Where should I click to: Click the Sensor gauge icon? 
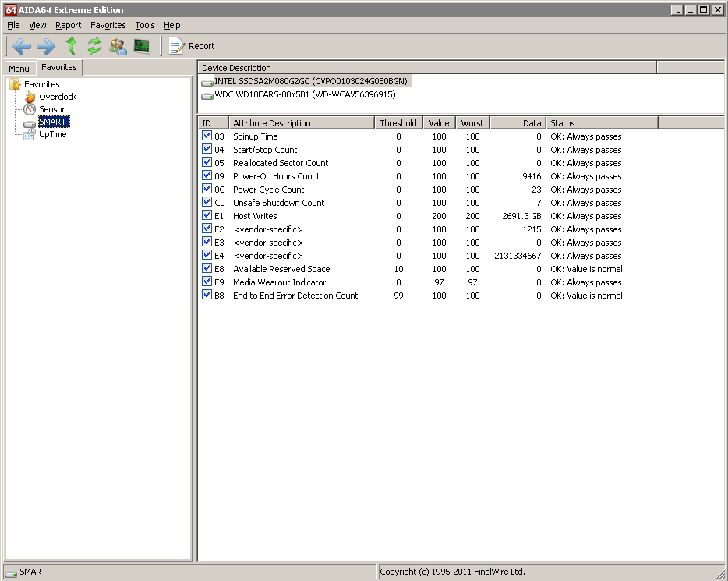(x=30, y=109)
